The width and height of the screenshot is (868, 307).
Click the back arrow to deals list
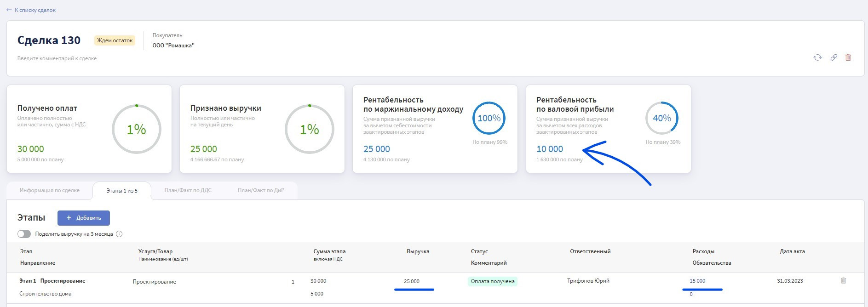coord(9,10)
